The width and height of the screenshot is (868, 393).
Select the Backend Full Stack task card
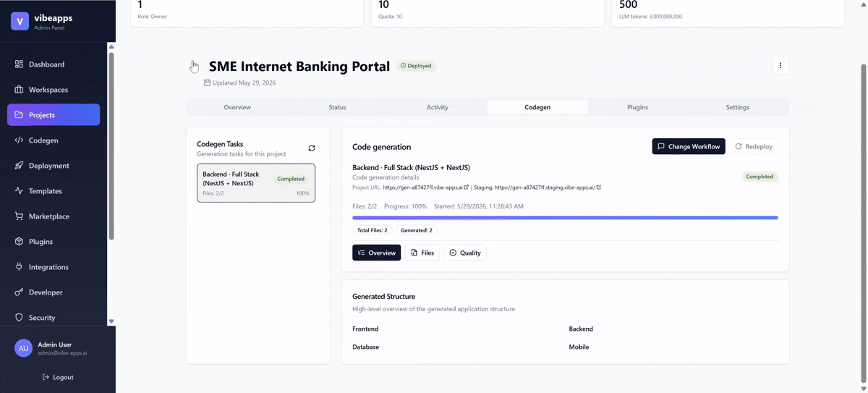pyautogui.click(x=256, y=182)
